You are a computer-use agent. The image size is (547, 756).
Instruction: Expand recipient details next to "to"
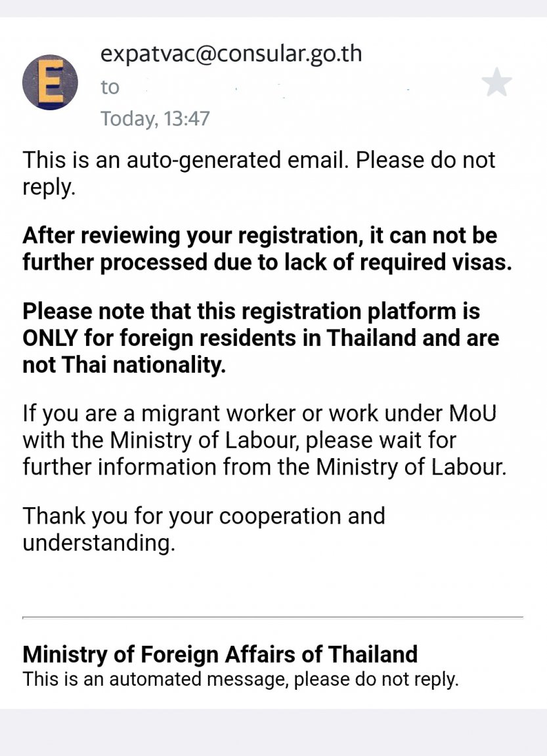click(110, 87)
